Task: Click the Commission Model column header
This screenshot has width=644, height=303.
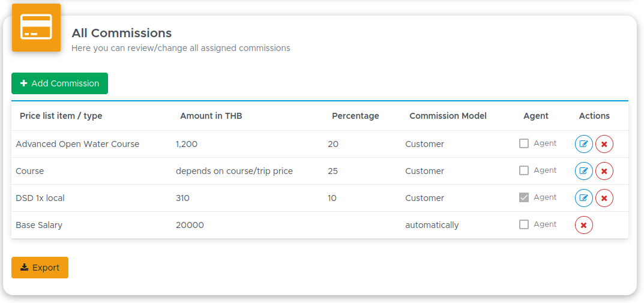Action: pyautogui.click(x=448, y=116)
